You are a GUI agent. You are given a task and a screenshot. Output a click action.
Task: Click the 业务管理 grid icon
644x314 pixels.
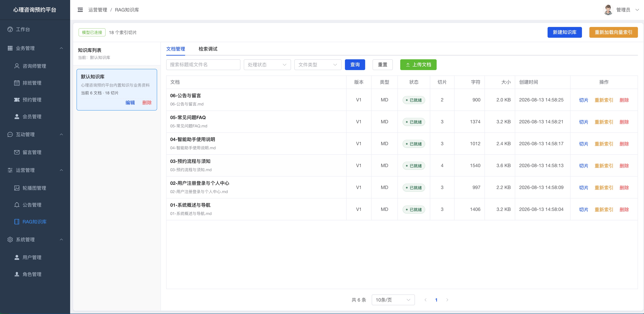pos(10,48)
